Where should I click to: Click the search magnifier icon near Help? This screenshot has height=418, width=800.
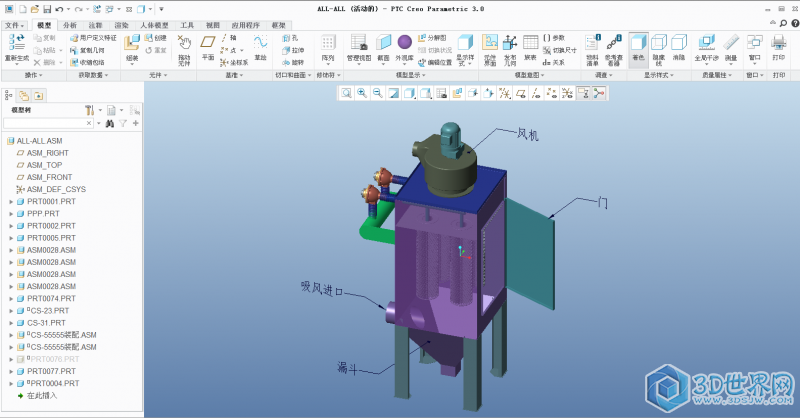pyautogui.click(x=783, y=23)
